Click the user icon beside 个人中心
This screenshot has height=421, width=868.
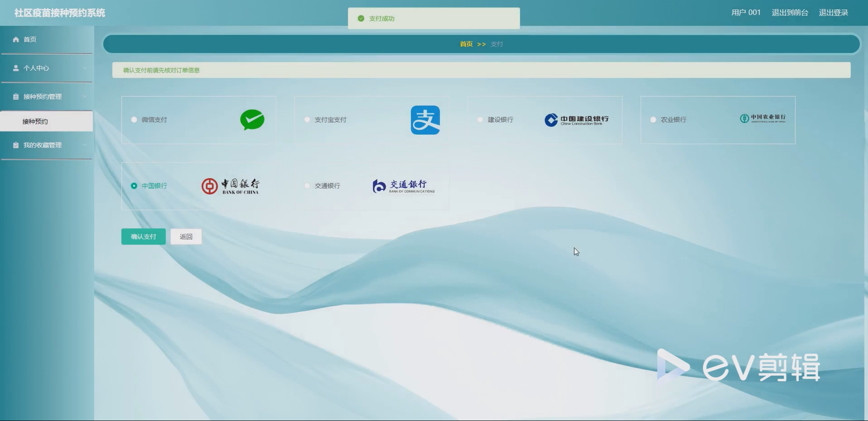click(x=16, y=68)
